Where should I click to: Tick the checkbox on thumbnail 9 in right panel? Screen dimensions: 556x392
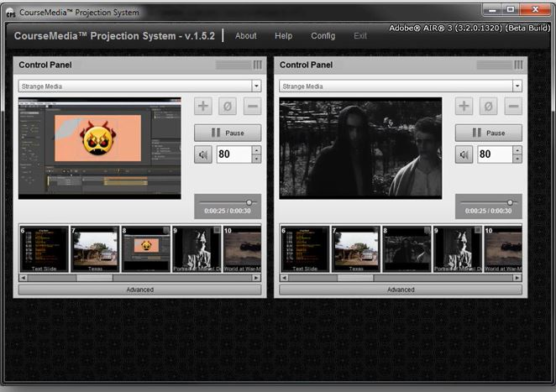478,230
